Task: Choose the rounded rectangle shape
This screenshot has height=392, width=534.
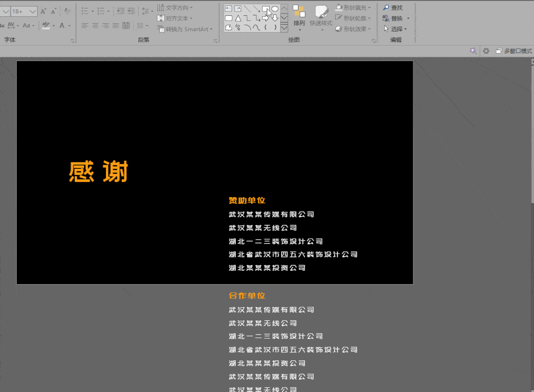Action: tap(229, 18)
